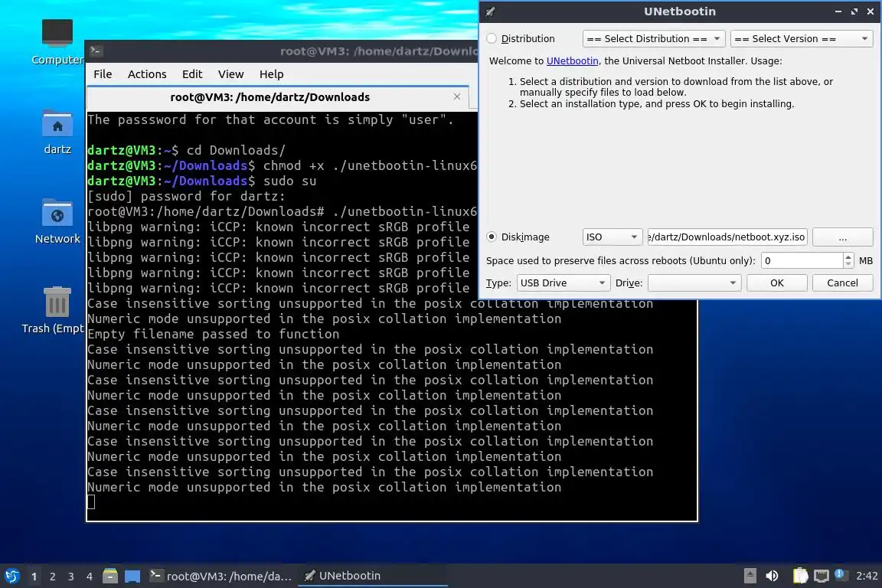This screenshot has height=588, width=882.
Task: Open the wired network tray icon
Action: tap(822, 576)
